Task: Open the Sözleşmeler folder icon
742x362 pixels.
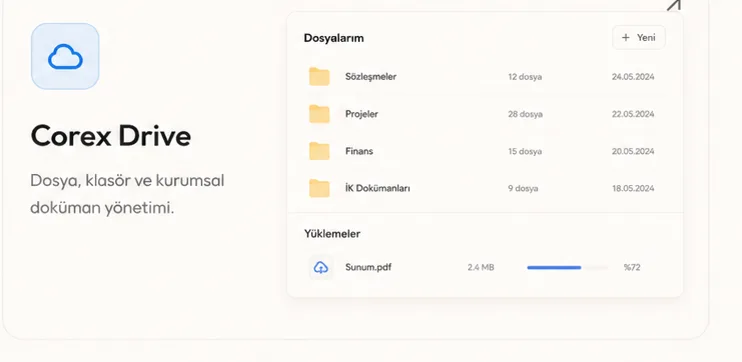Action: pos(319,77)
